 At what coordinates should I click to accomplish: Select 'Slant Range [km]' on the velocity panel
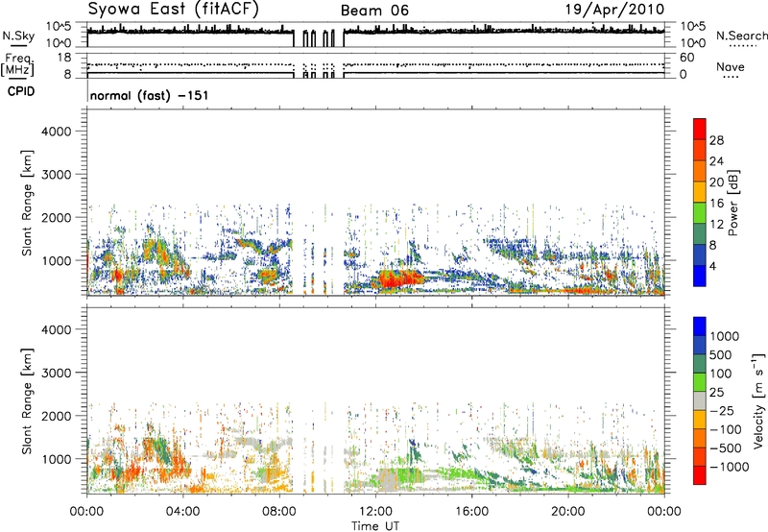[27, 401]
